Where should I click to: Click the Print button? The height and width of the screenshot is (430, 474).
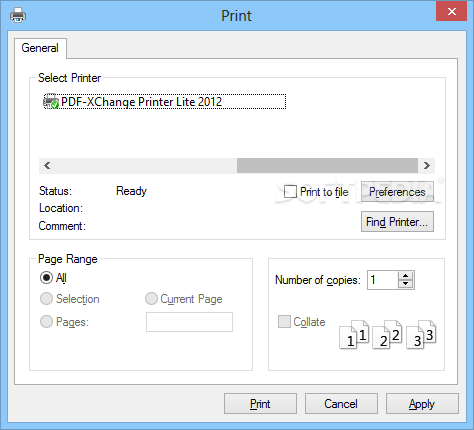[260, 404]
